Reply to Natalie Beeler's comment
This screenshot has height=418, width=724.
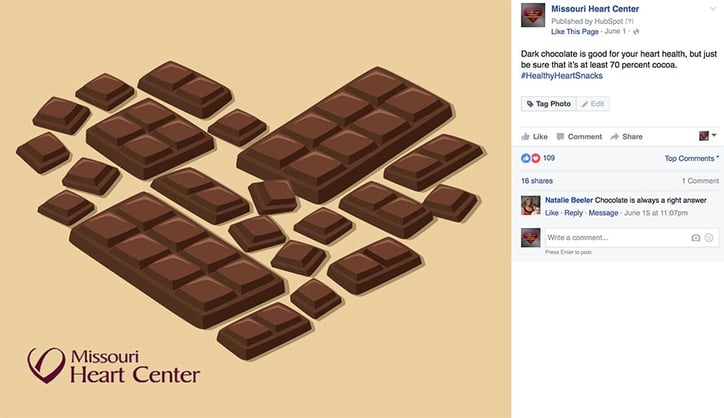click(x=573, y=213)
